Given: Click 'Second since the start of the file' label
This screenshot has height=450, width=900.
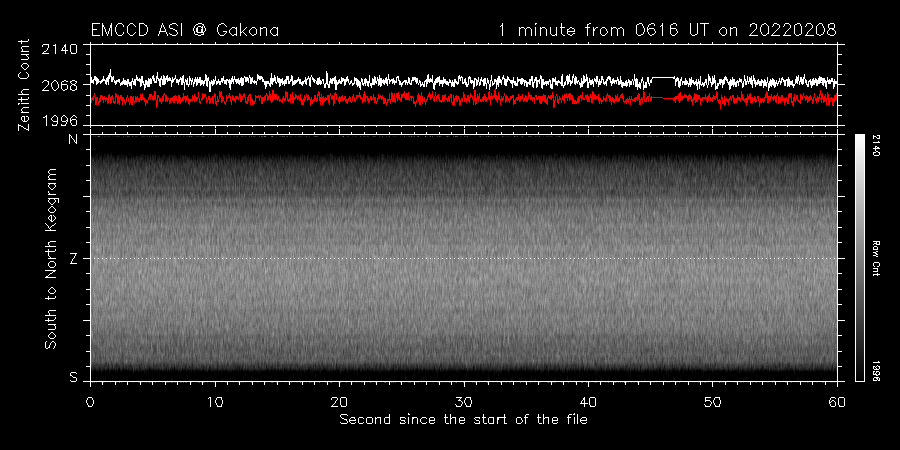Looking at the screenshot, I should point(463,420).
